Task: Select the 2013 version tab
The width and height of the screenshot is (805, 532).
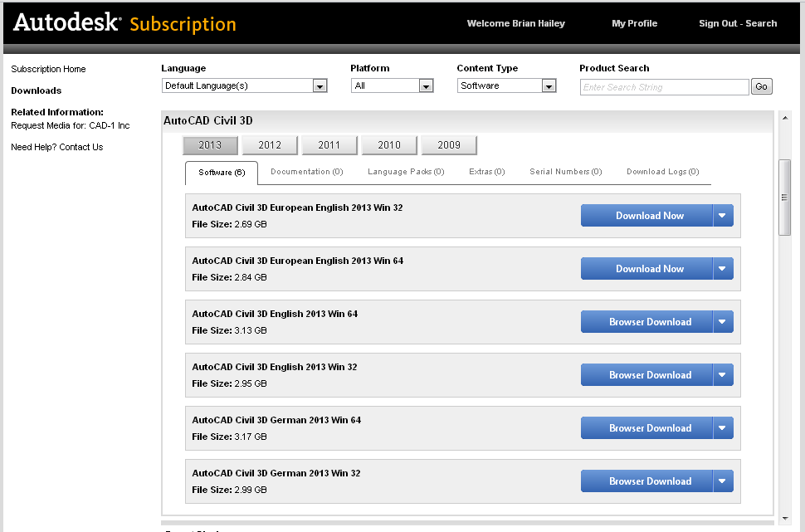Action: pos(210,145)
